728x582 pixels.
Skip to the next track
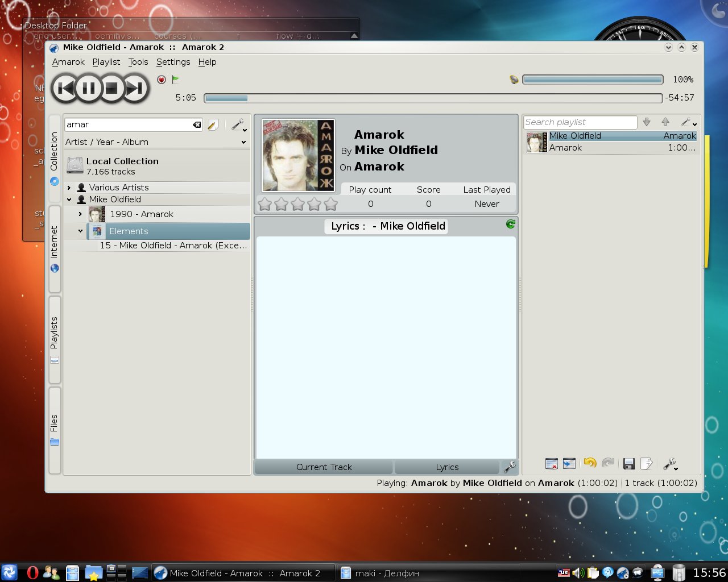[135, 88]
